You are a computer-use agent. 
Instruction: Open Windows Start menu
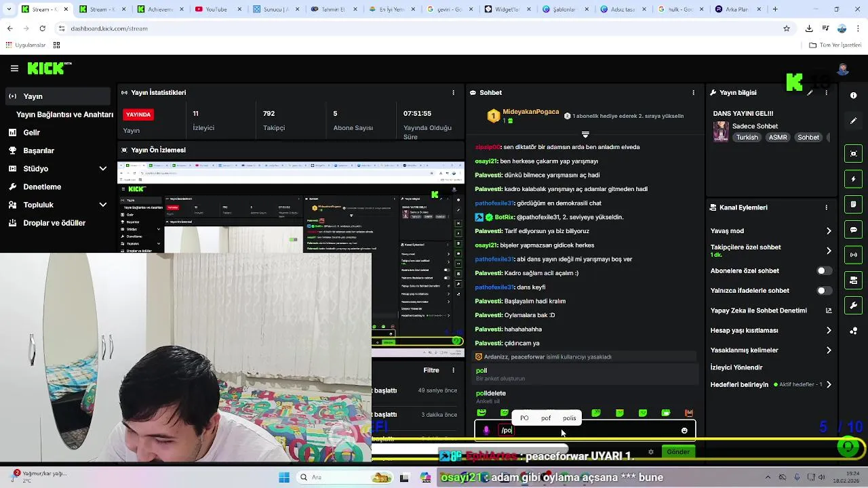point(284,478)
